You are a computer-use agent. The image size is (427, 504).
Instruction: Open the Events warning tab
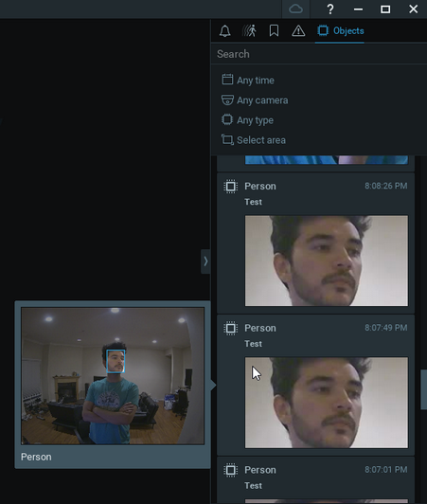[298, 31]
